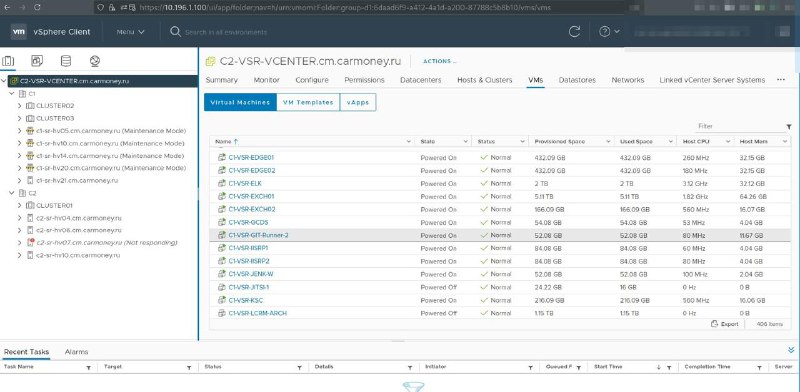The width and height of the screenshot is (800, 392).
Task: Click the browser address bar
Action: pyautogui.click(x=357, y=7)
